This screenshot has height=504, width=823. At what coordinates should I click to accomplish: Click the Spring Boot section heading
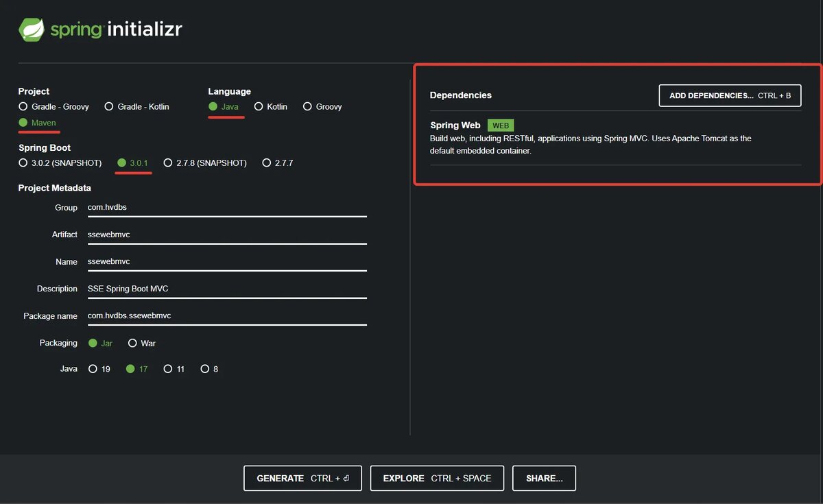45,147
